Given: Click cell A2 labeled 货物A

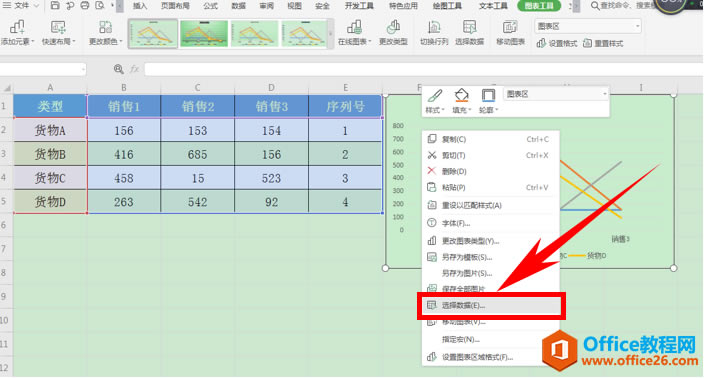Looking at the screenshot, I should tap(50, 131).
